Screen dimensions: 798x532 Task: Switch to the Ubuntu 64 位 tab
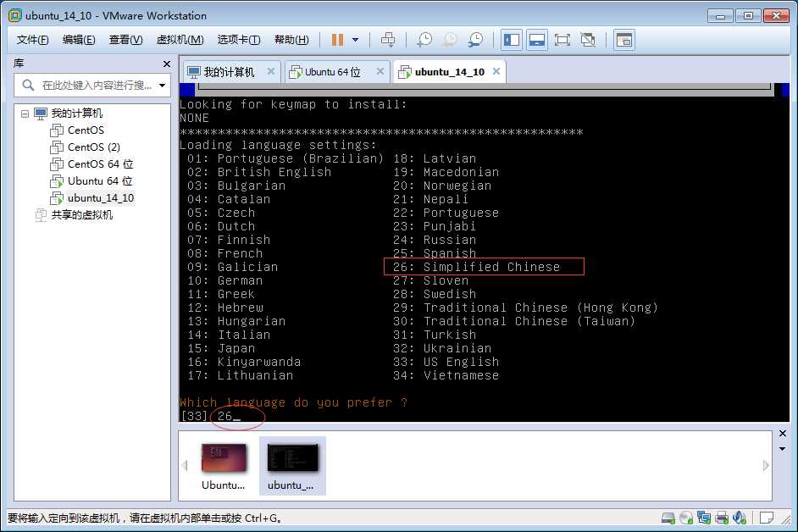coord(332,72)
